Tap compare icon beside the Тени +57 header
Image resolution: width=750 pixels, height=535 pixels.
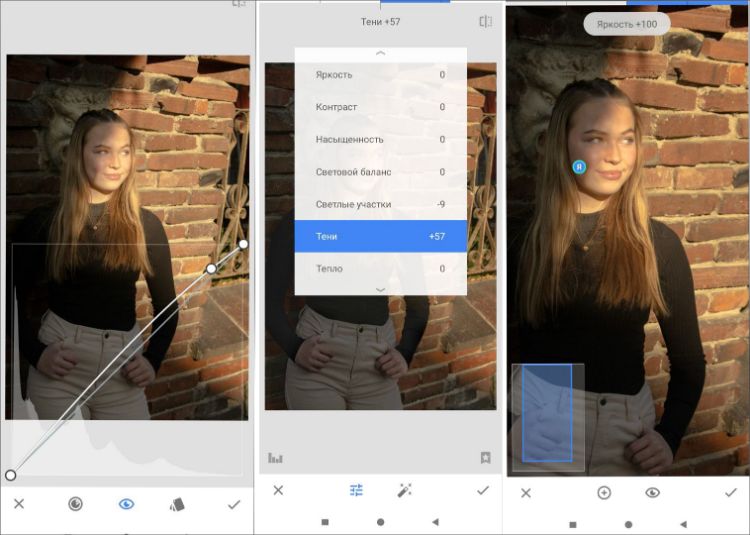pos(485,21)
